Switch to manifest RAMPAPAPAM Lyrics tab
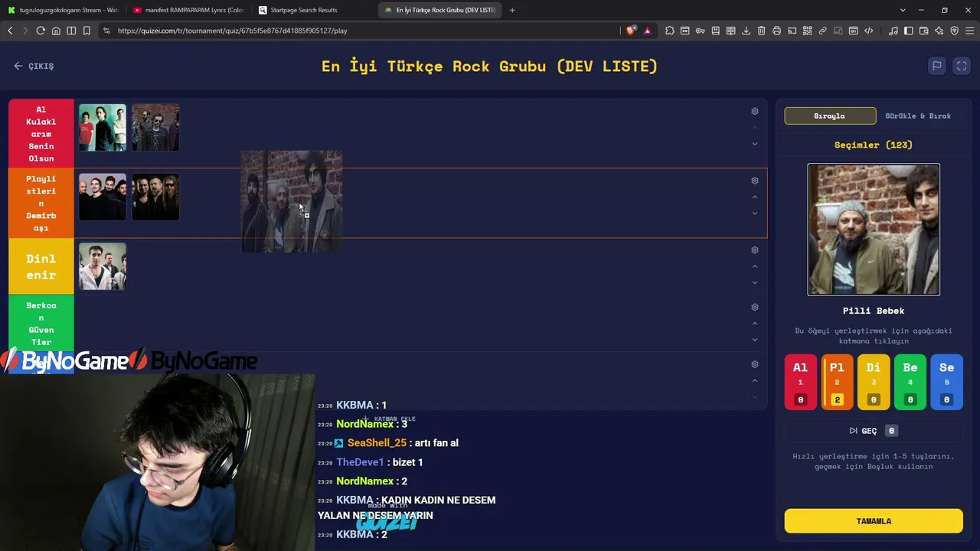 coord(188,10)
